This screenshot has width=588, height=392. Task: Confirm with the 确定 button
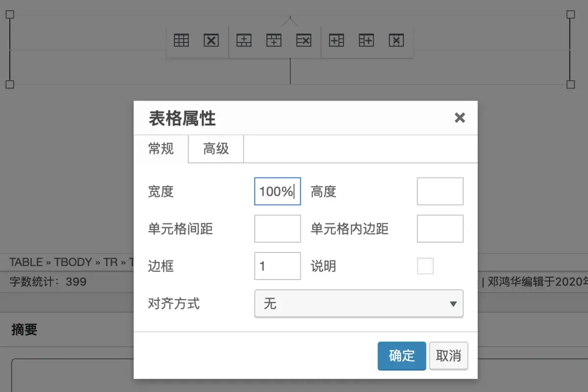(x=402, y=356)
